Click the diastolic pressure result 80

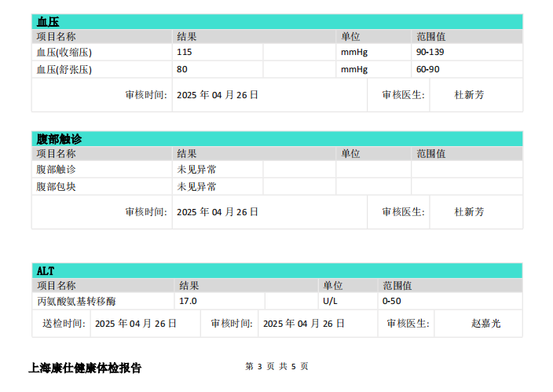tap(182, 69)
